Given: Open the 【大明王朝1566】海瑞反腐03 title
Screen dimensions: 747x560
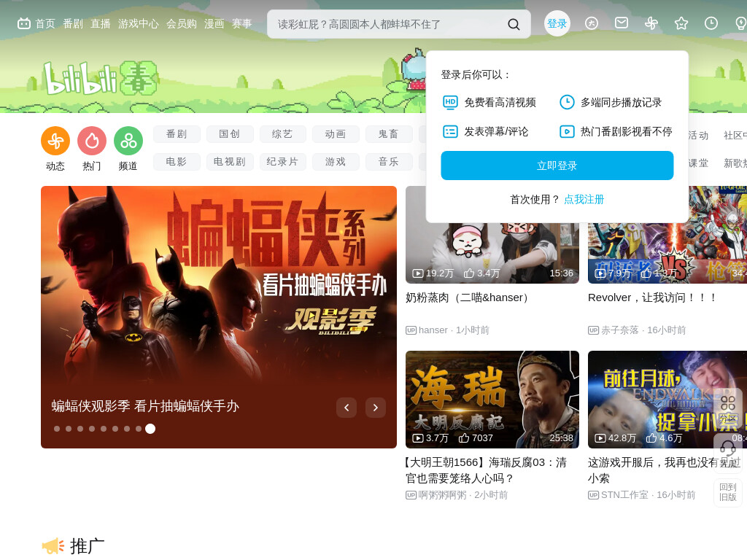Looking at the screenshot, I should (486, 470).
